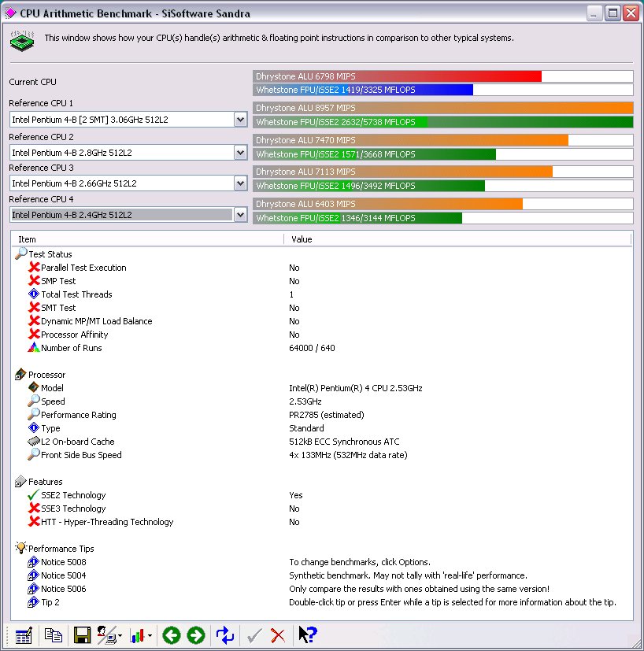Select the lightbulb icon beside Performance Tips
The width and height of the screenshot is (644, 651).
[20, 548]
